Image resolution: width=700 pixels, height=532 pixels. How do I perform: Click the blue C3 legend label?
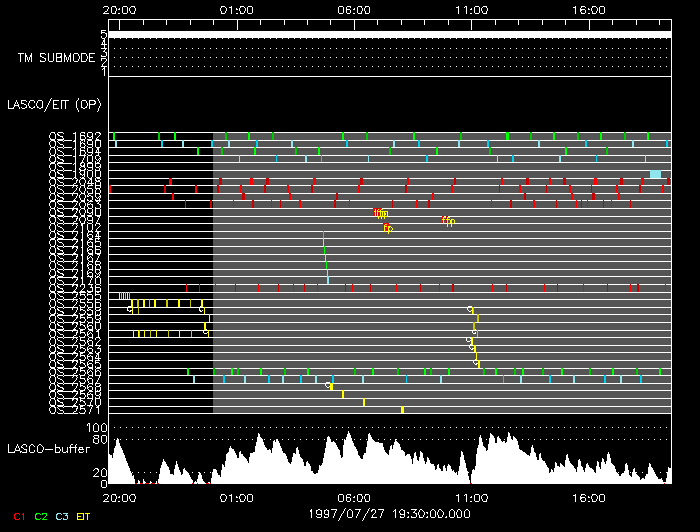[61, 516]
